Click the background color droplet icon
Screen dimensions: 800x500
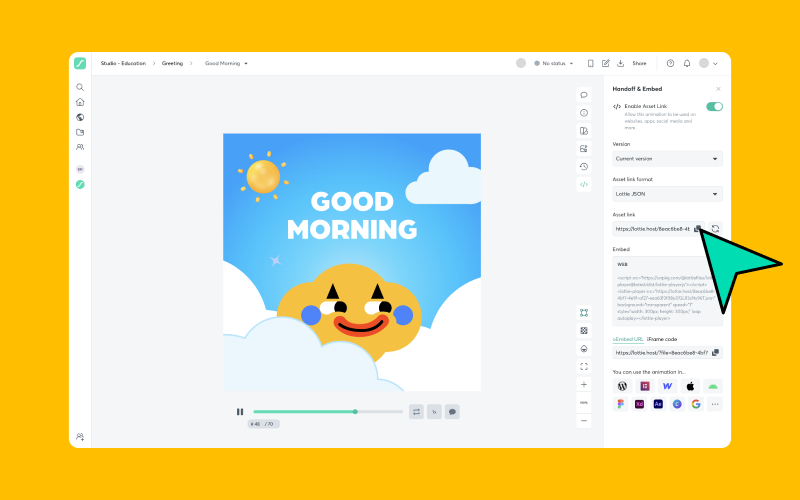tap(584, 348)
